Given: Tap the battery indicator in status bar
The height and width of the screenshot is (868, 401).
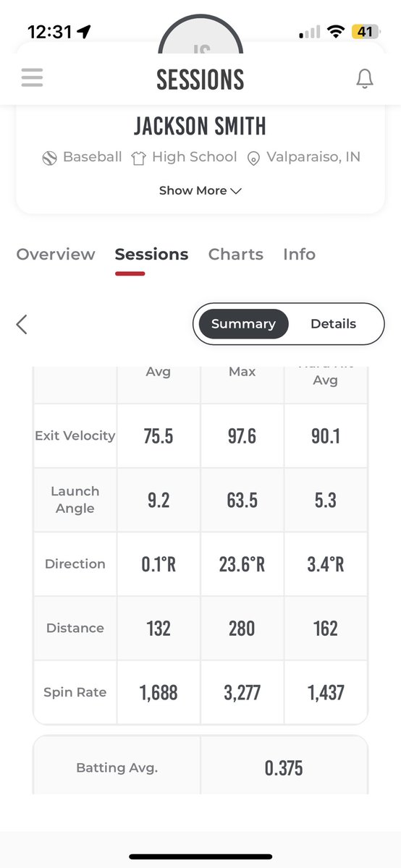Looking at the screenshot, I should [363, 32].
